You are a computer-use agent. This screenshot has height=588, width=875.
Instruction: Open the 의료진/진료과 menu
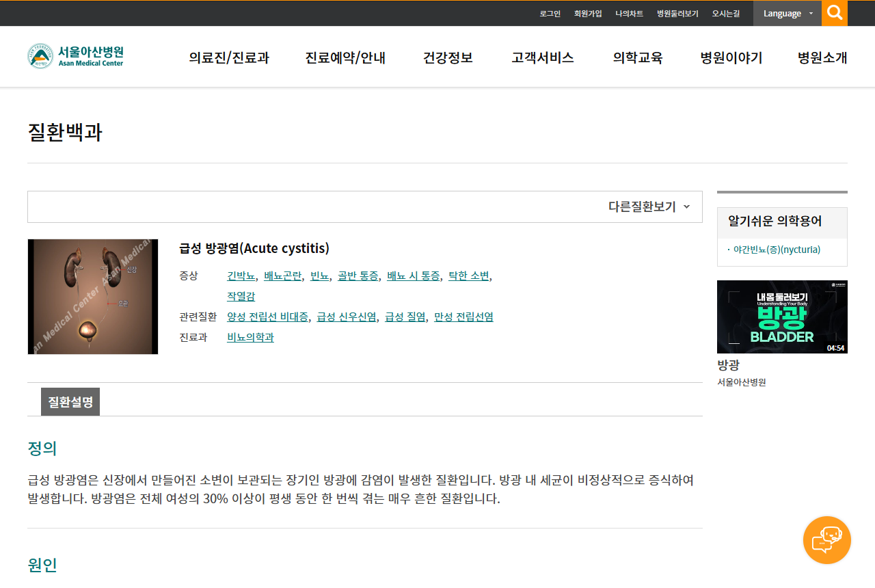tap(229, 57)
